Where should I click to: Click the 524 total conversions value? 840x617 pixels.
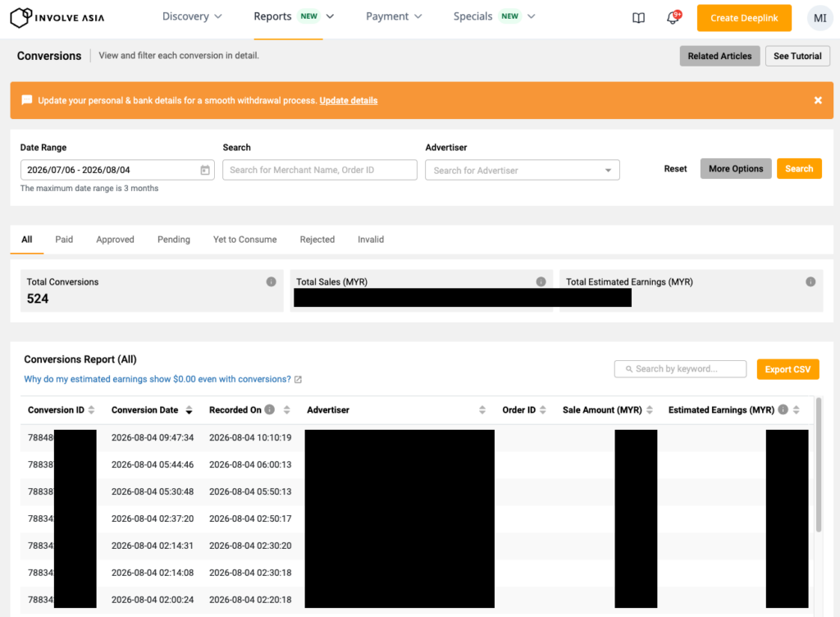tap(38, 299)
